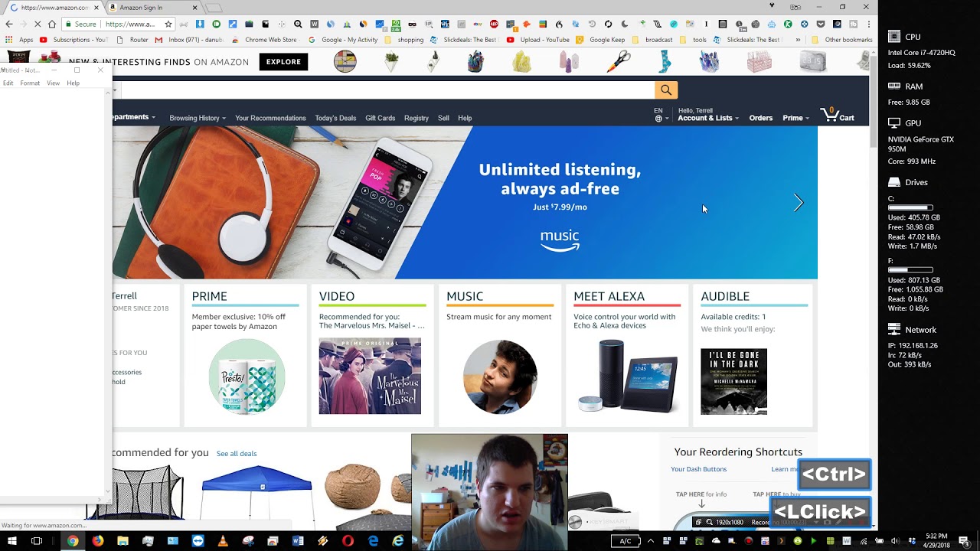Screen dimensions: 980x551
Task: Click the orange Amazon search button
Action: (x=666, y=90)
